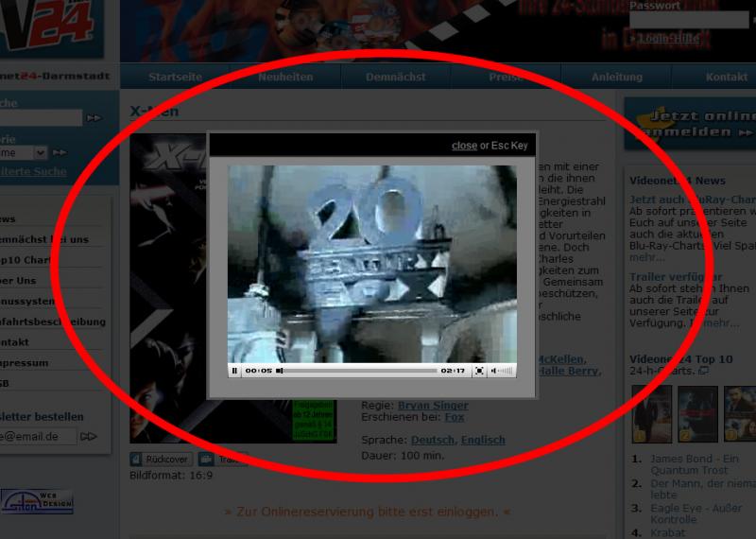Image resolution: width=756 pixels, height=539 pixels.
Task: Open the Kontakt tab in top navigation
Action: 726,77
